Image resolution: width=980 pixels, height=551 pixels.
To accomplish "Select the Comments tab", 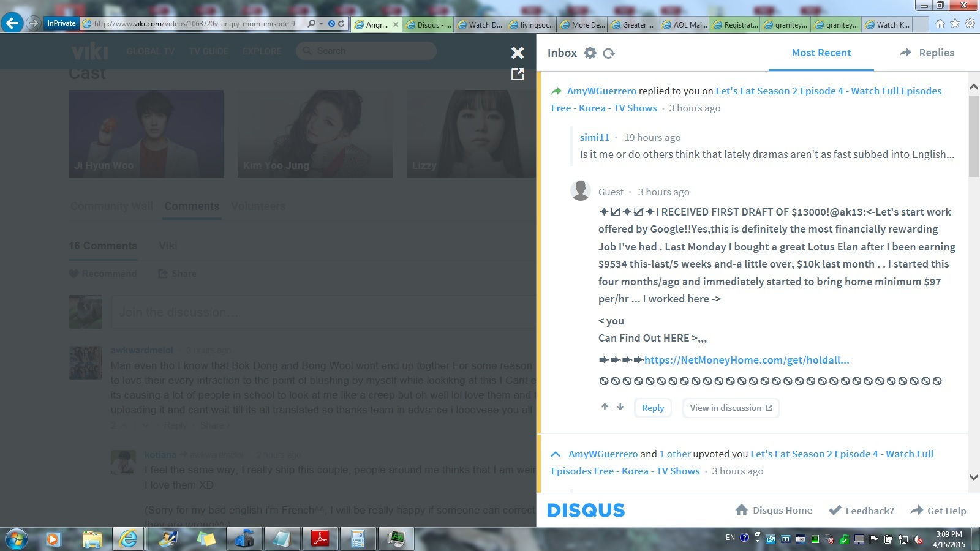I will point(192,206).
